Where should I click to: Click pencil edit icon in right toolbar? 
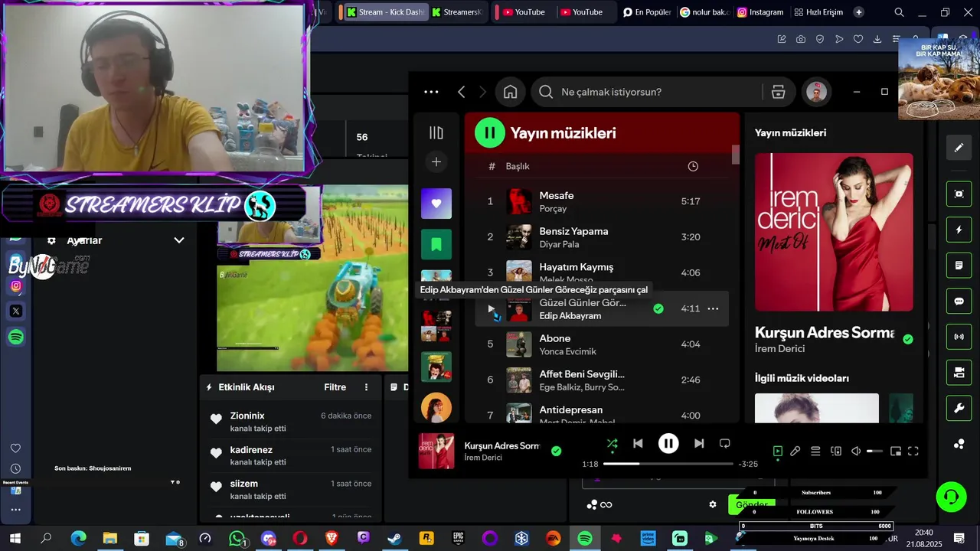(x=959, y=147)
